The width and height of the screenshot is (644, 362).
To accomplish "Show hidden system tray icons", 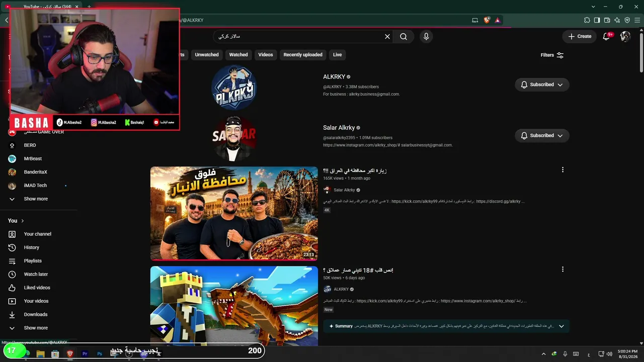I will pos(543,354).
